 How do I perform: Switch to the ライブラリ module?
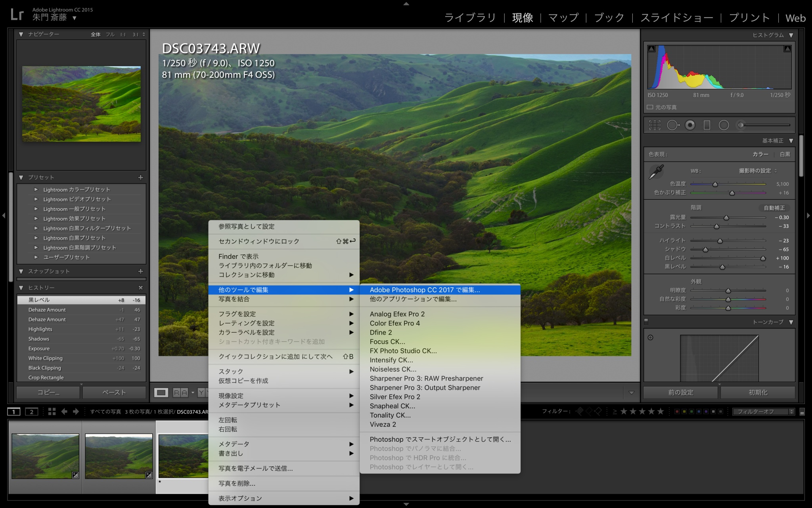[x=470, y=18]
